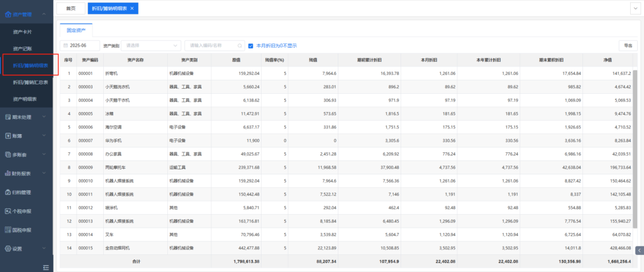
Task: Click the 个税申报 sidebar icon
Action: point(8,211)
